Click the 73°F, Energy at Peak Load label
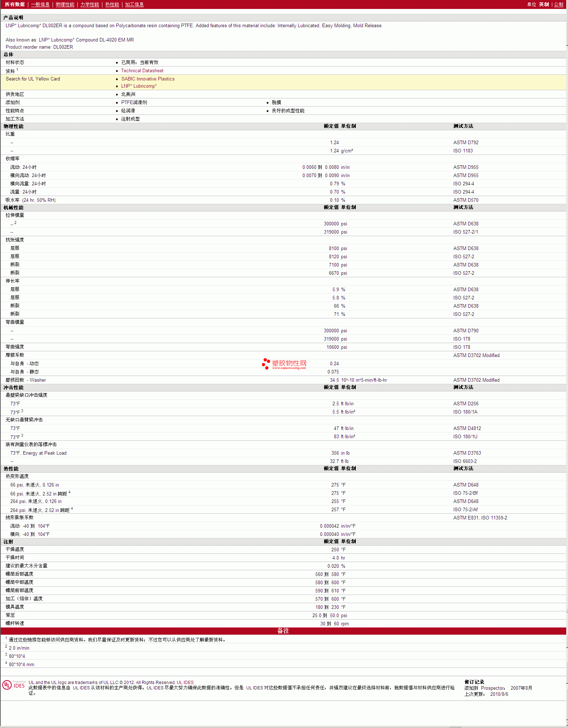The height and width of the screenshot is (728, 568). coord(38,453)
